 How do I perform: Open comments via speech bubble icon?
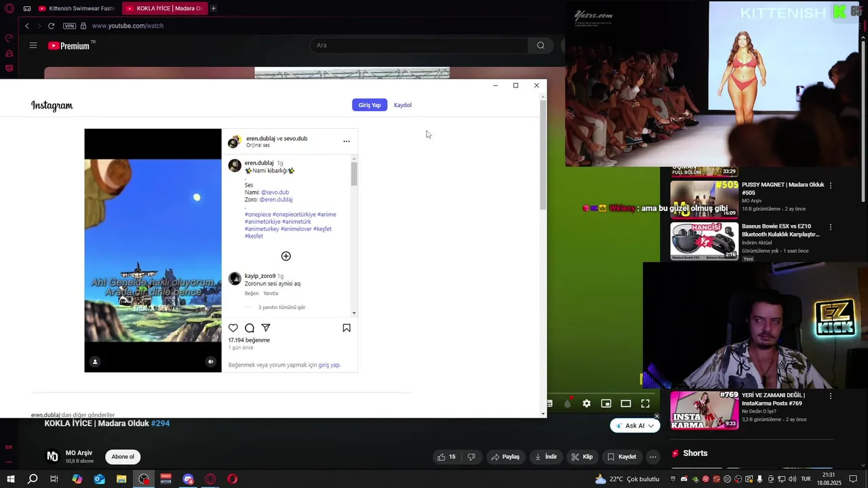(250, 328)
